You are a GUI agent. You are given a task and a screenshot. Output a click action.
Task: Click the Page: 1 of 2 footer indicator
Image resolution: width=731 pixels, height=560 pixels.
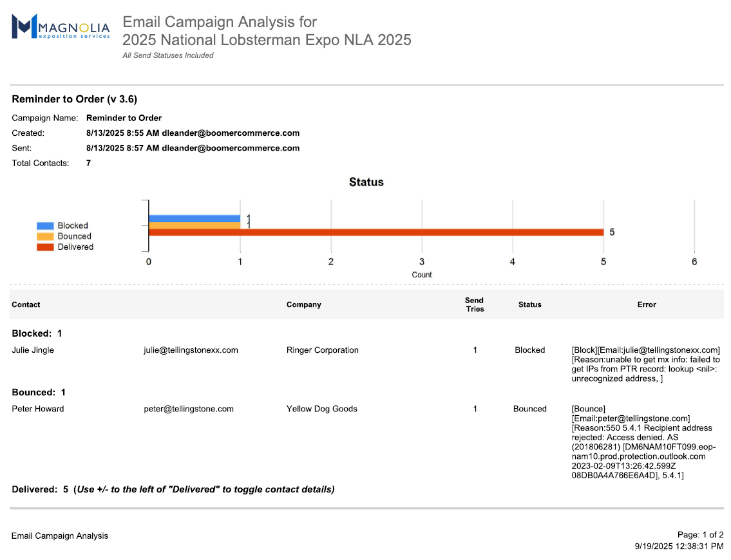tap(700, 535)
